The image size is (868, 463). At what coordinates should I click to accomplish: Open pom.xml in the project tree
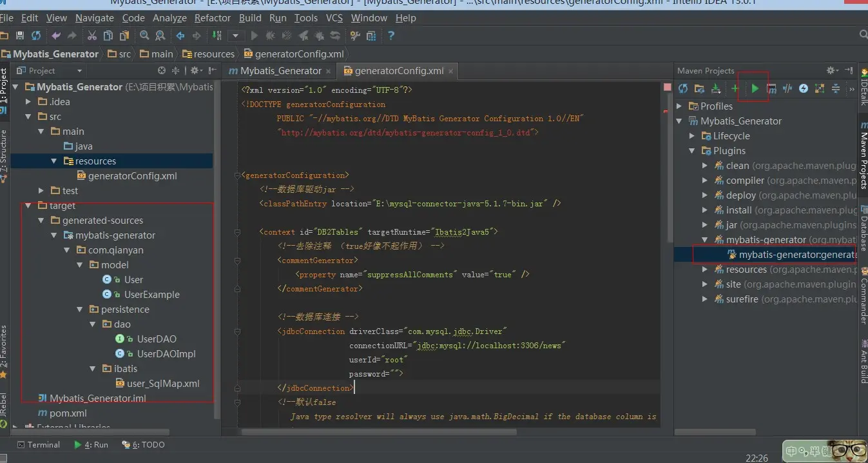68,413
